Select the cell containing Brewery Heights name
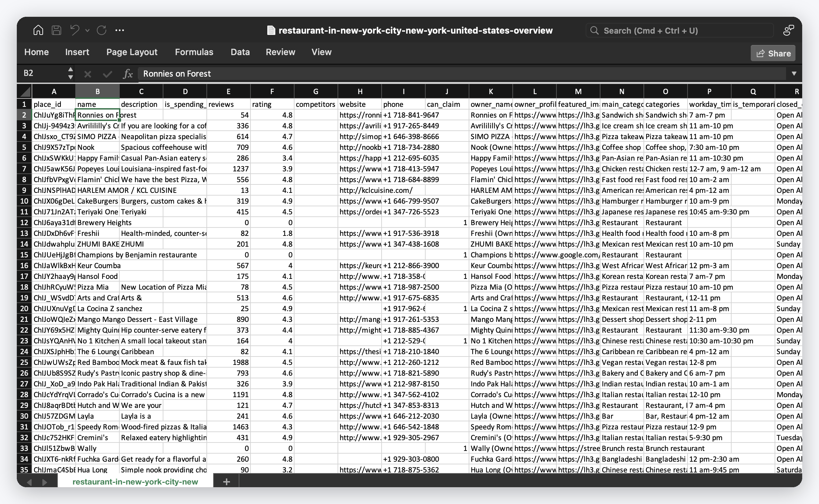 97,222
